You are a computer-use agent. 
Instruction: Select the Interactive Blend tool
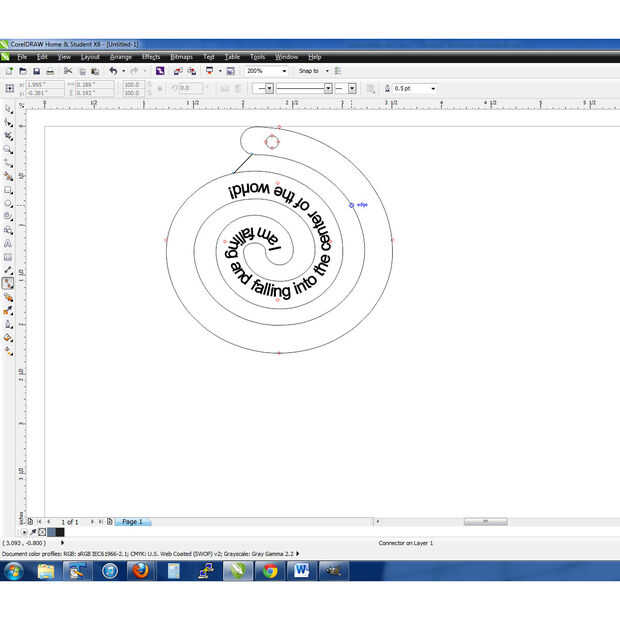click(8, 297)
